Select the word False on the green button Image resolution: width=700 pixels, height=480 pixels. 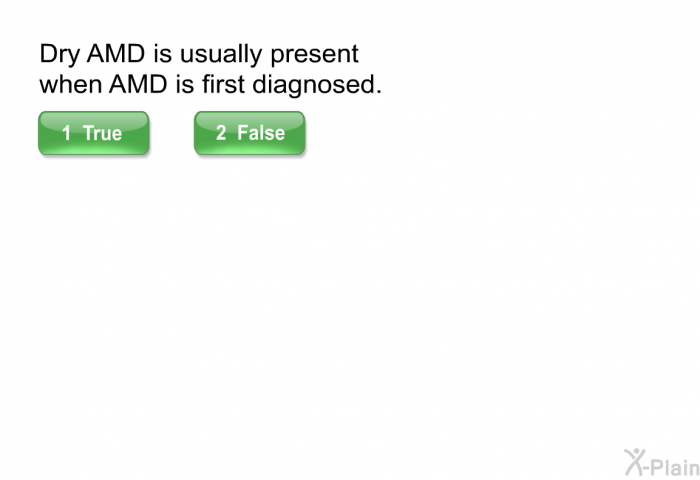coord(261,133)
